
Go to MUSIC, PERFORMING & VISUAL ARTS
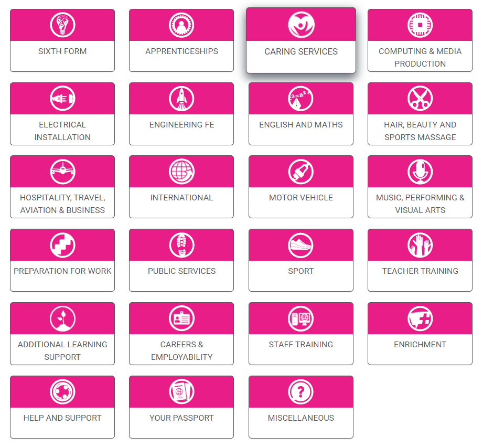tap(420, 204)
